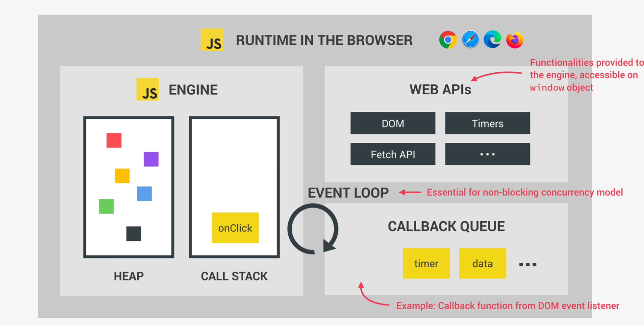Click the HEAP label
The image size is (644, 326).
pos(129,276)
